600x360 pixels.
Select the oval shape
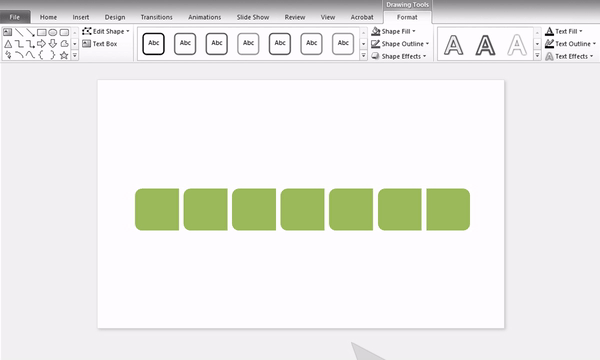(53, 32)
